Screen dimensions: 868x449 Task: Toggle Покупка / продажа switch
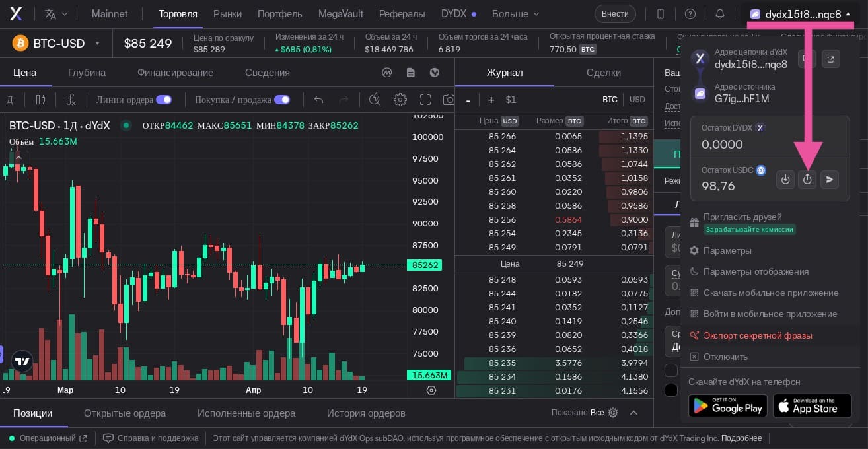coord(282,100)
